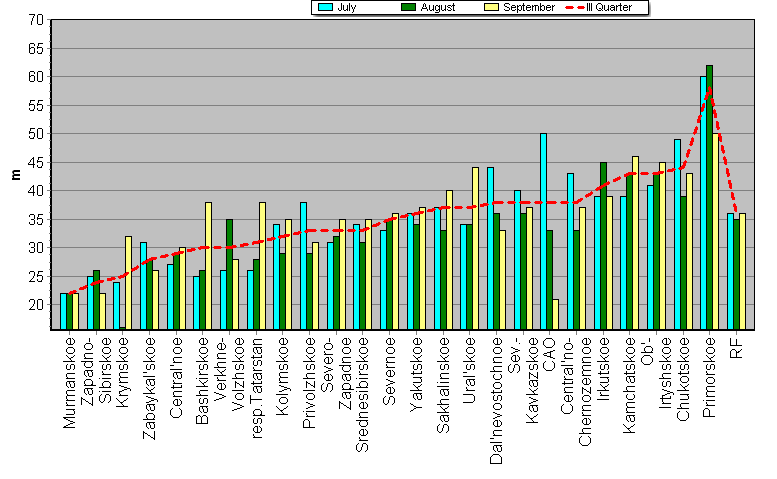Click the 'Dal'nevostochnoe' x-axis label
The image size is (777, 479).
[x=496, y=401]
